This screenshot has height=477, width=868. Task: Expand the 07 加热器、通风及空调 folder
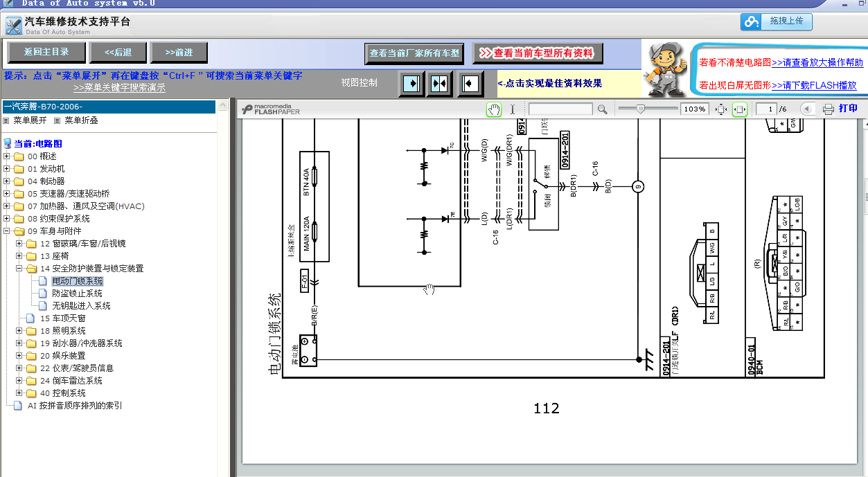[x=7, y=206]
